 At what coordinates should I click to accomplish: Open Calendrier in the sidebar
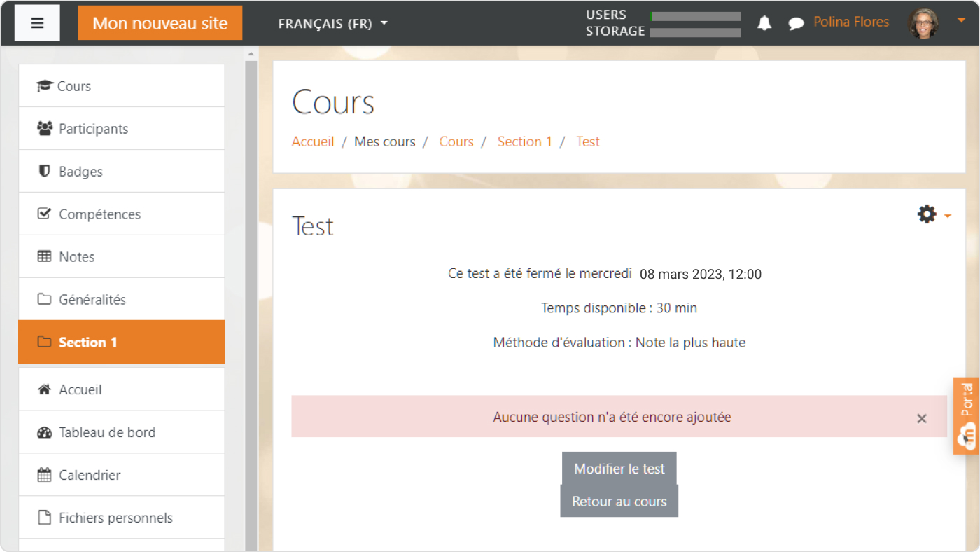121,475
